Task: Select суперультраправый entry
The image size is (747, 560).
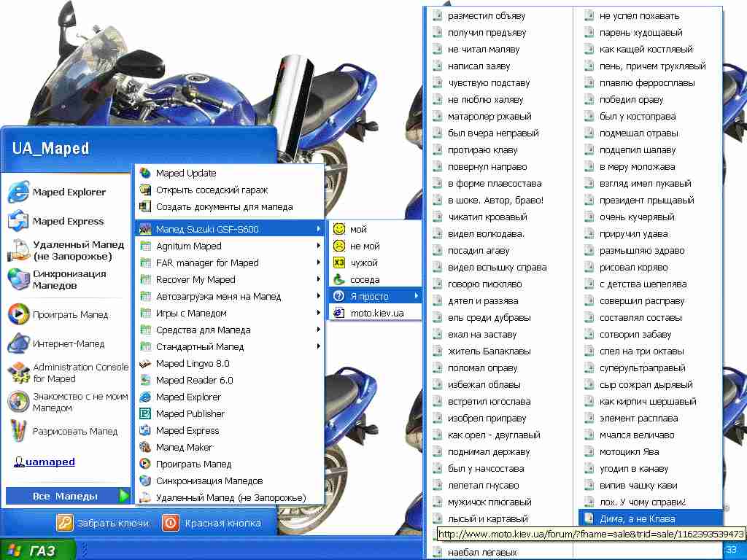Action: pyautogui.click(x=650, y=368)
